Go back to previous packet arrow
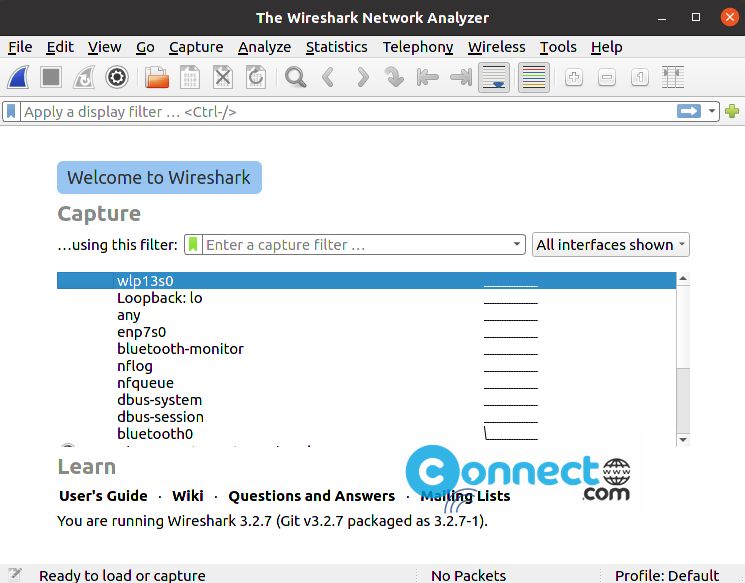The height and width of the screenshot is (583, 745). 328,77
